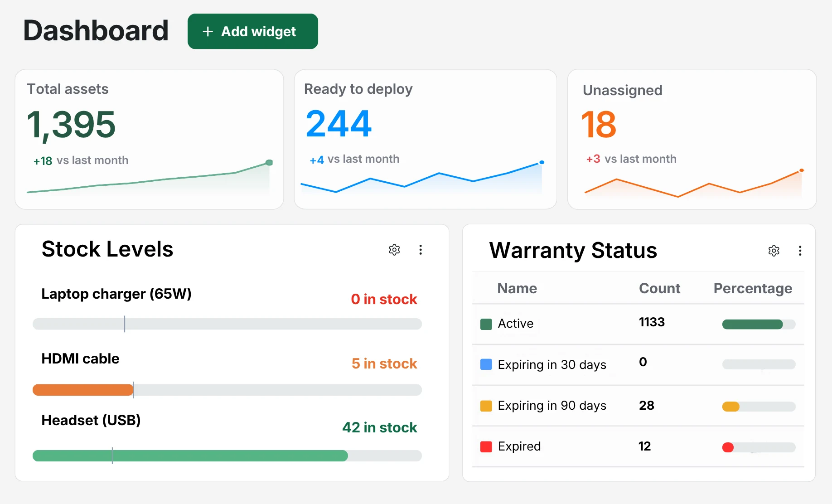Sort by the Name column header
Viewport: 832px width, 504px height.
tap(517, 288)
